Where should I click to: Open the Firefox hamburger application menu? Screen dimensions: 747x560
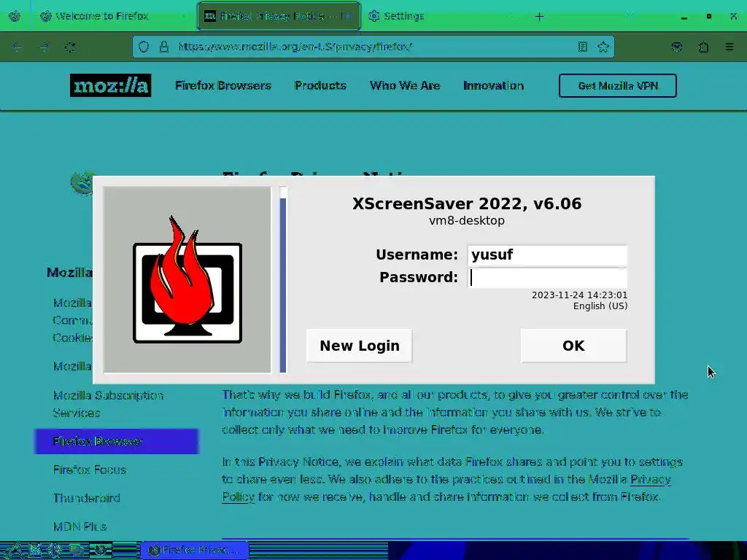click(x=729, y=47)
